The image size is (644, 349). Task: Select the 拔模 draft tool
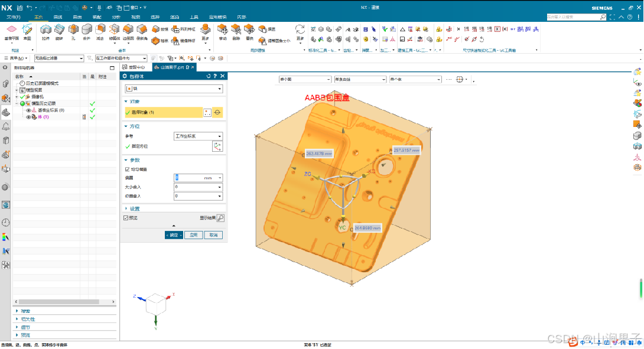(x=160, y=29)
